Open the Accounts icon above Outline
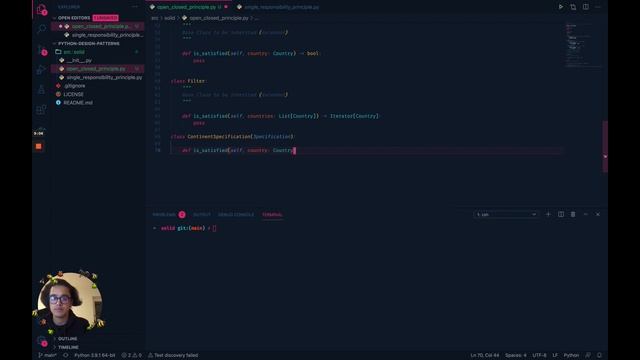 click(42, 340)
